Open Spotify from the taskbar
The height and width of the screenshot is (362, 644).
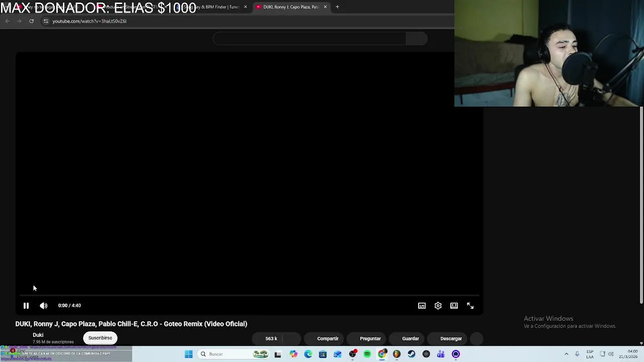[367, 354]
